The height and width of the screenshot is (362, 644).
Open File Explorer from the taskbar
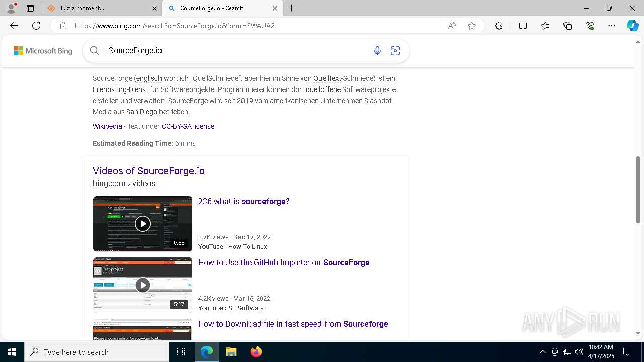point(231,352)
